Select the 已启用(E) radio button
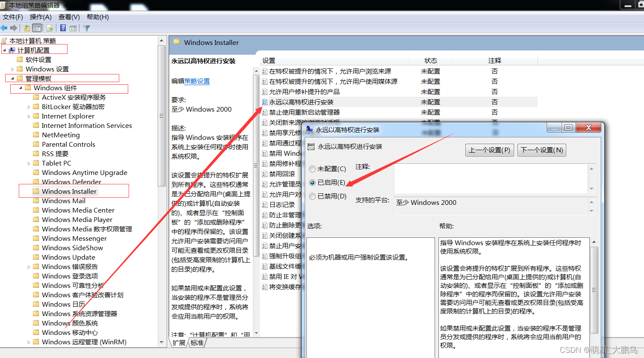The height and width of the screenshot is (358, 644). (x=312, y=183)
